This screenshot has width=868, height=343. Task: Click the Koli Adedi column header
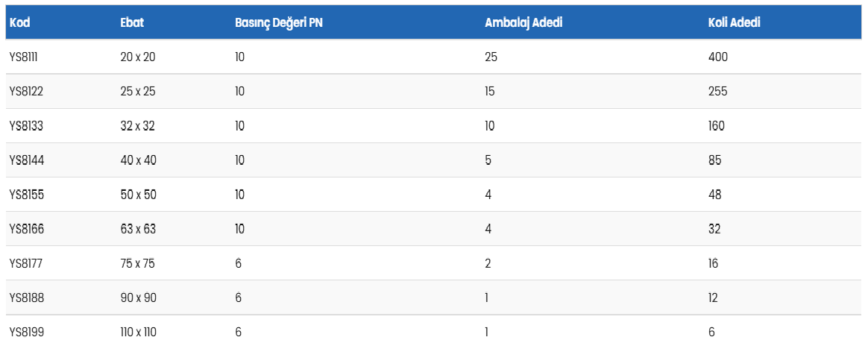734,22
